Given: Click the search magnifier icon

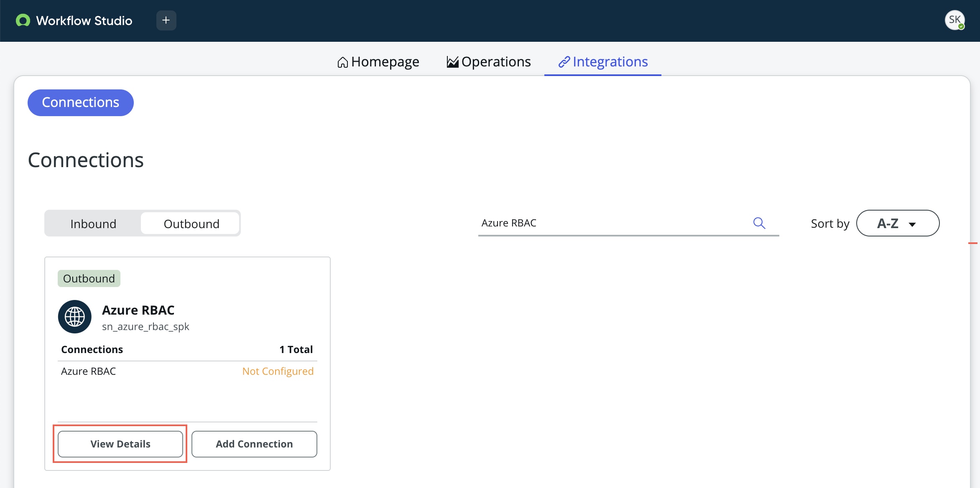Looking at the screenshot, I should [x=759, y=223].
